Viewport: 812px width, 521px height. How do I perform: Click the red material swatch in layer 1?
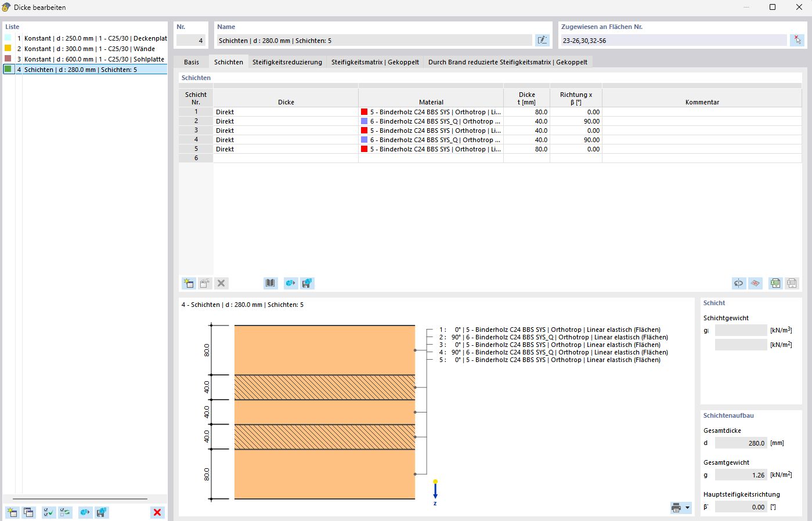tap(365, 112)
